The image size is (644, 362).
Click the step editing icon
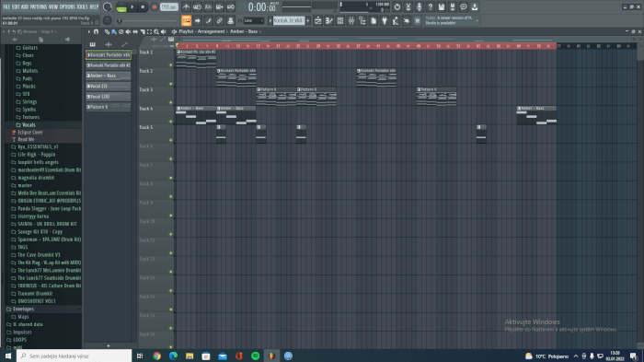(208, 20)
